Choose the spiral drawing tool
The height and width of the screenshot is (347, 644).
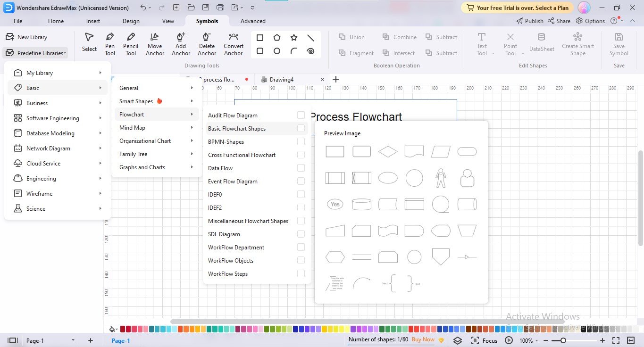click(310, 51)
